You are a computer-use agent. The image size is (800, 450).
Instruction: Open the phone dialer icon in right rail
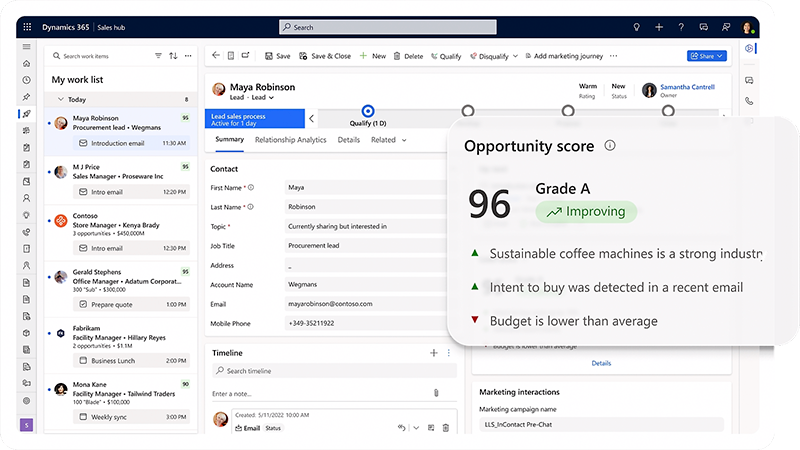click(749, 101)
